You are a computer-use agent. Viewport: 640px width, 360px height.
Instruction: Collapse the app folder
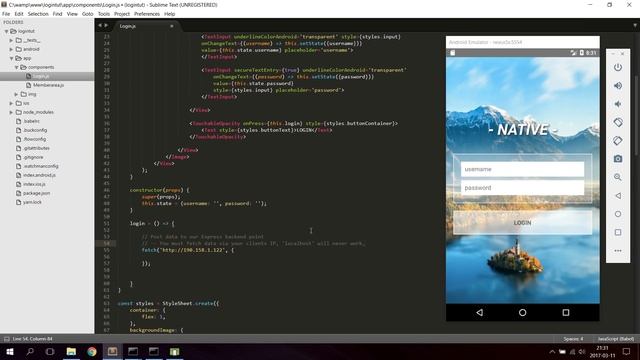[x=11, y=58]
